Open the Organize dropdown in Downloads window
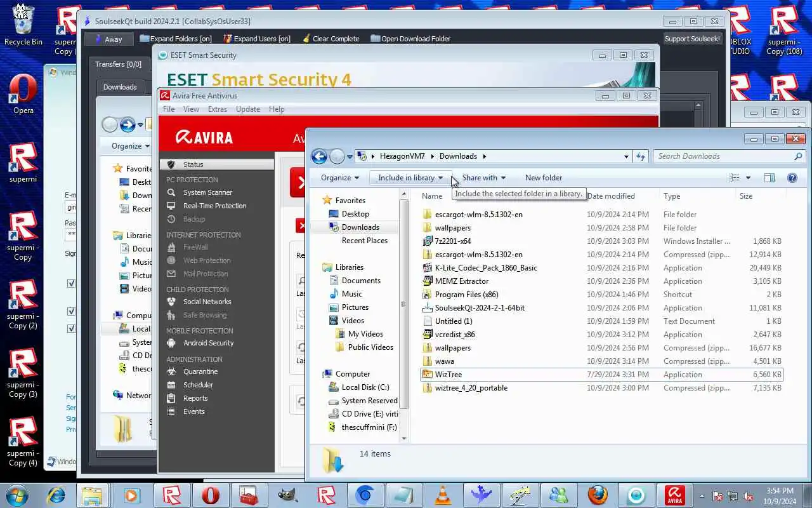Image resolution: width=812 pixels, height=508 pixels. pyautogui.click(x=340, y=178)
